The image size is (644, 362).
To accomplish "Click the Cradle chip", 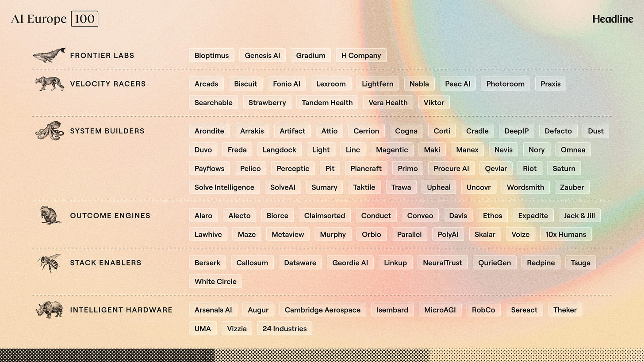I will pyautogui.click(x=477, y=131).
